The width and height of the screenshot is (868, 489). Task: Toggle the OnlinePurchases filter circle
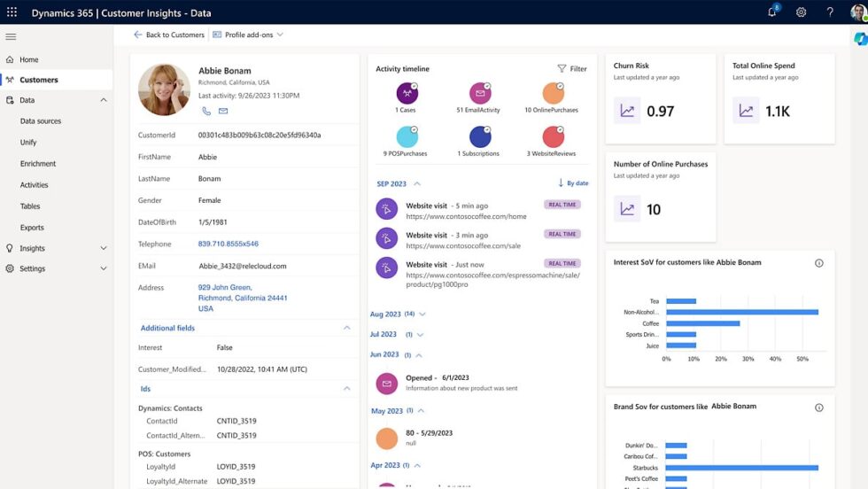(553, 93)
